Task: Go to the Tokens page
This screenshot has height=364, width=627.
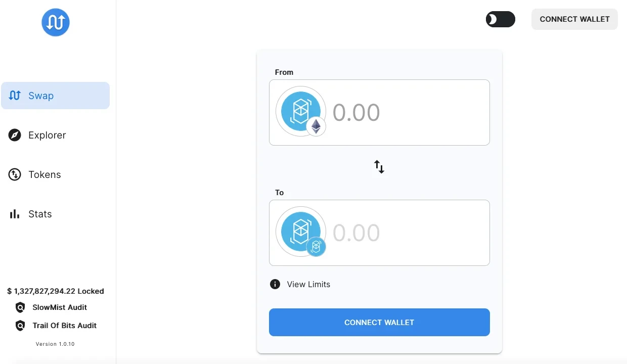Action: point(44,174)
